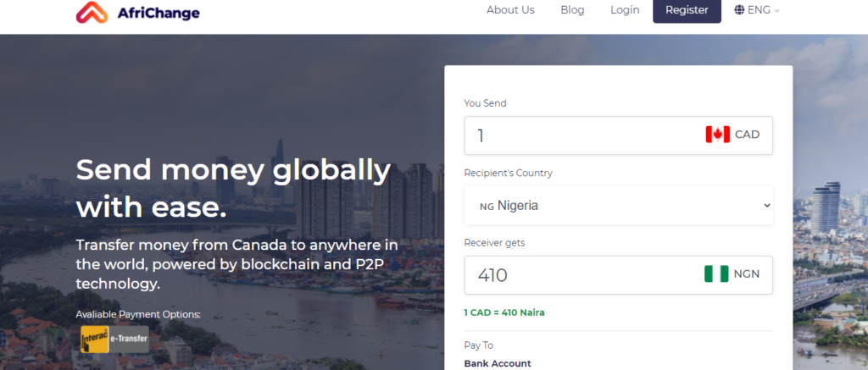This screenshot has height=370, width=868.
Task: Click the Canadian flag icon
Action: coord(717,135)
